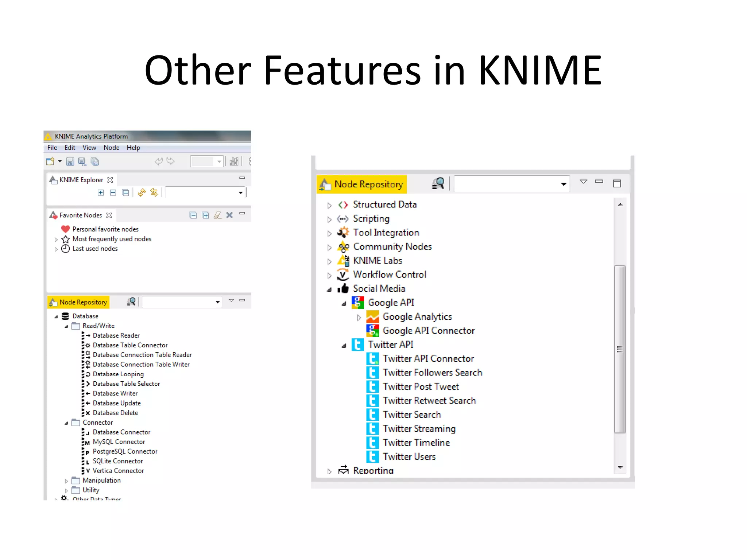Screen dimensions: 747x560
Task: Collapse the Connector folder
Action: pyautogui.click(x=66, y=423)
